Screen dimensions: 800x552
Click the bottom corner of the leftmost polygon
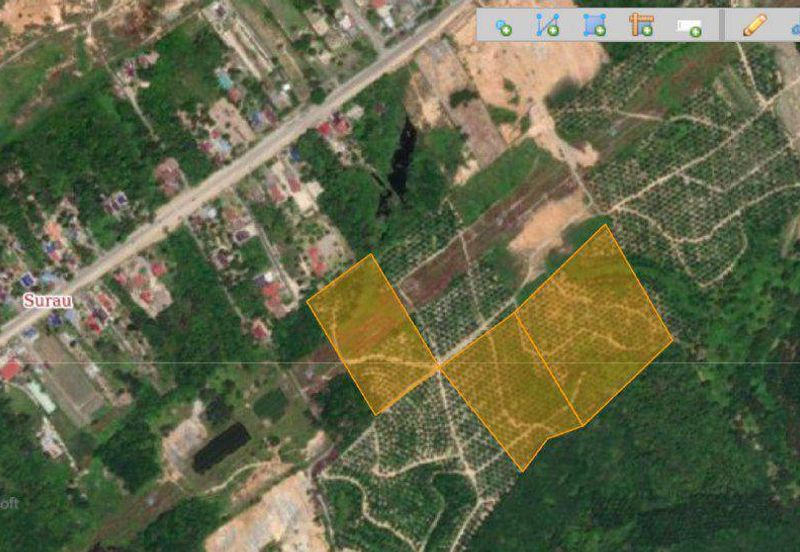click(x=376, y=413)
